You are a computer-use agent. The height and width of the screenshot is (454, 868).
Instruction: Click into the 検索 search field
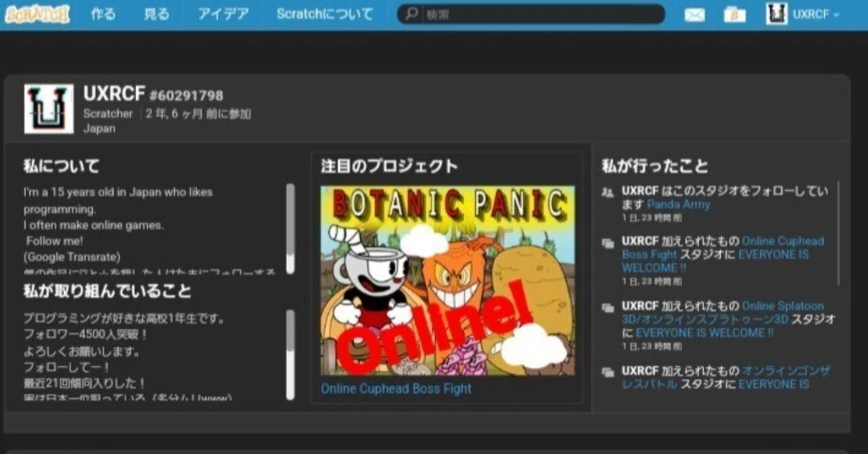tap(542, 14)
